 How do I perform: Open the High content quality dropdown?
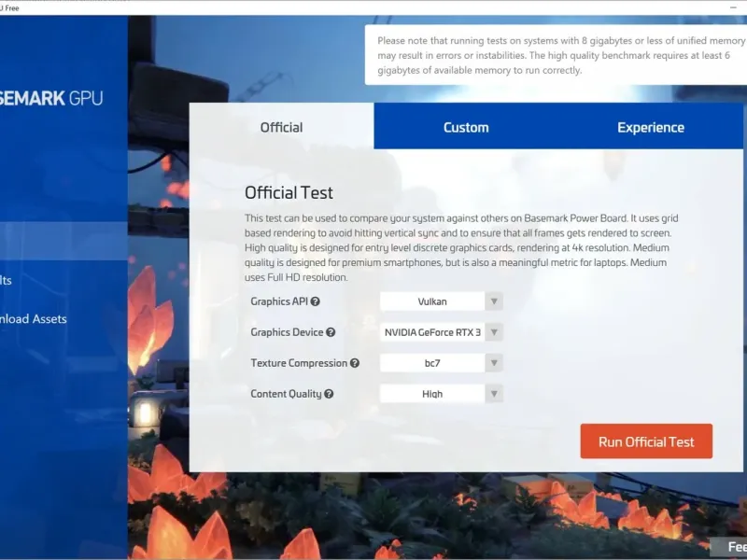click(432, 394)
